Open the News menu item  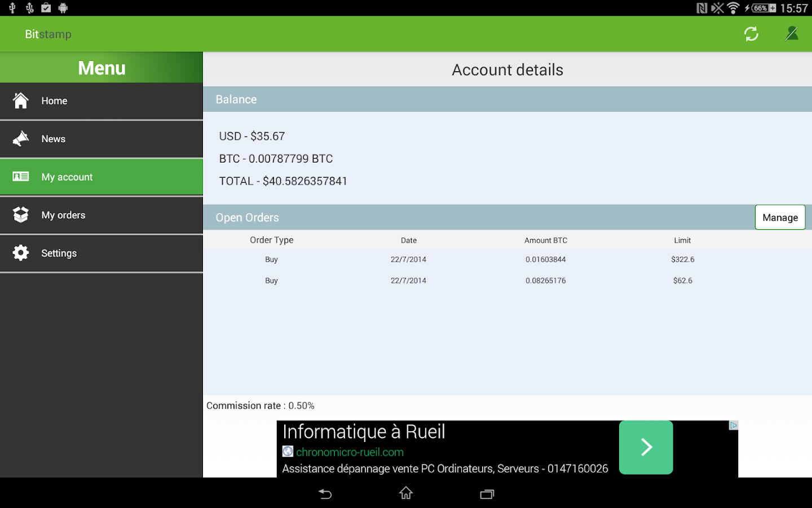click(101, 139)
